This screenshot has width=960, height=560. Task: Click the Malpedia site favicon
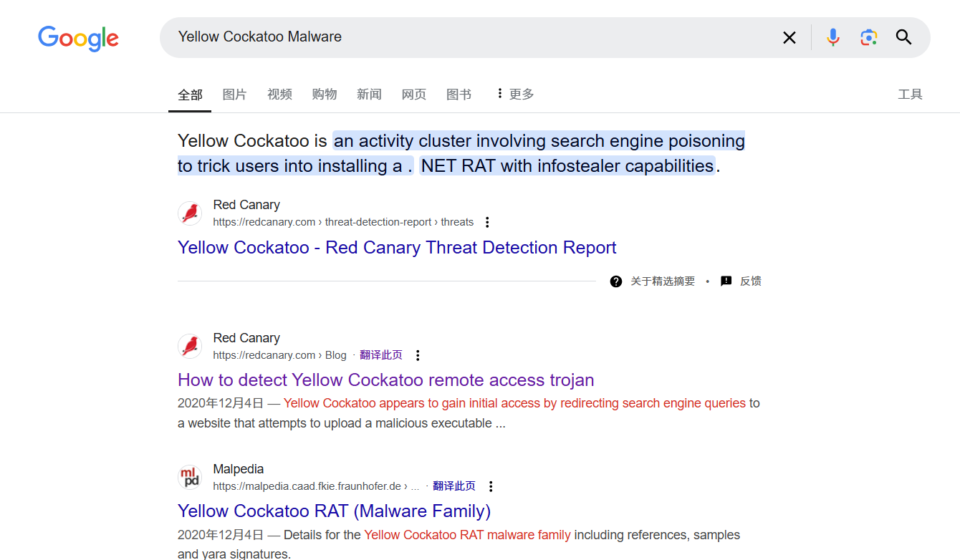(190, 478)
